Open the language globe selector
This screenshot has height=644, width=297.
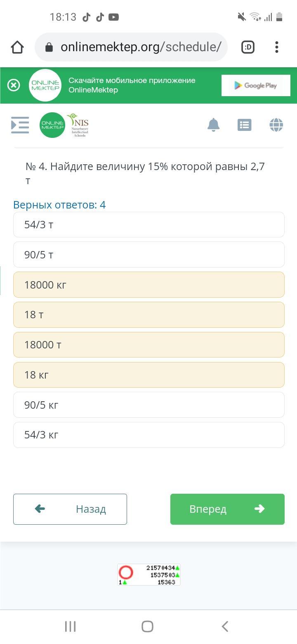276,125
